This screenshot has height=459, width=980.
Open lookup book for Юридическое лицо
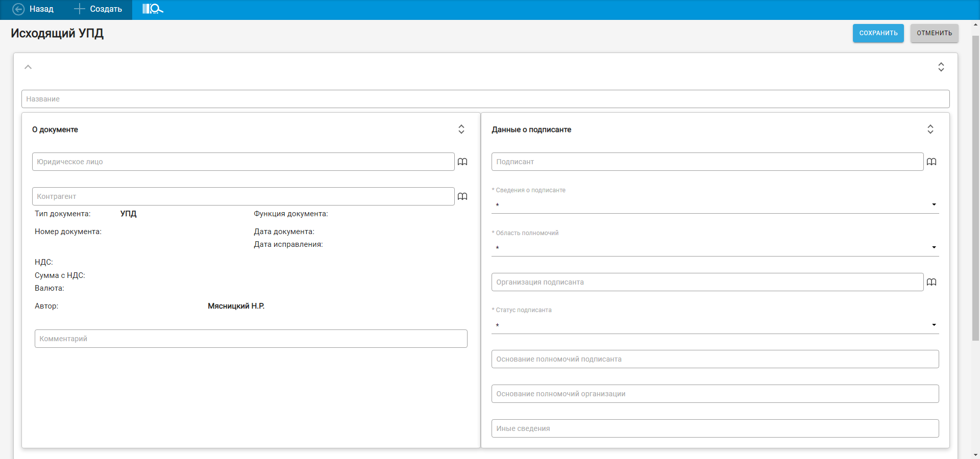(x=462, y=162)
